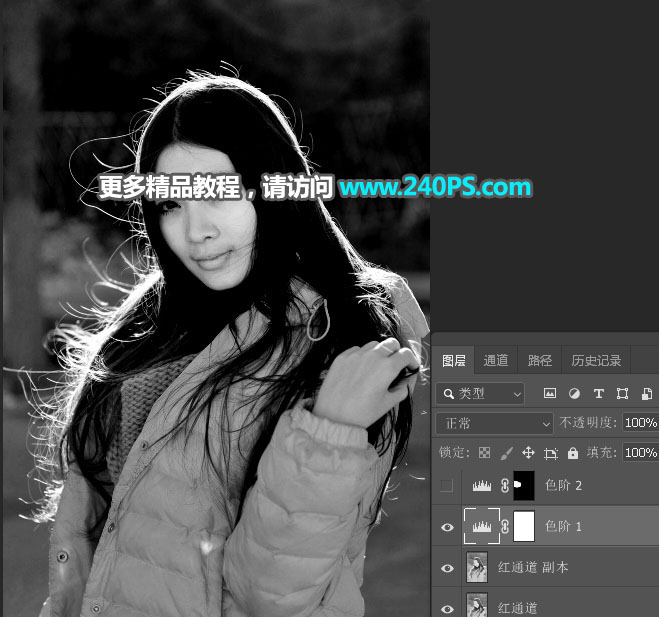Open the 正常 blend mode dropdown

click(494, 423)
